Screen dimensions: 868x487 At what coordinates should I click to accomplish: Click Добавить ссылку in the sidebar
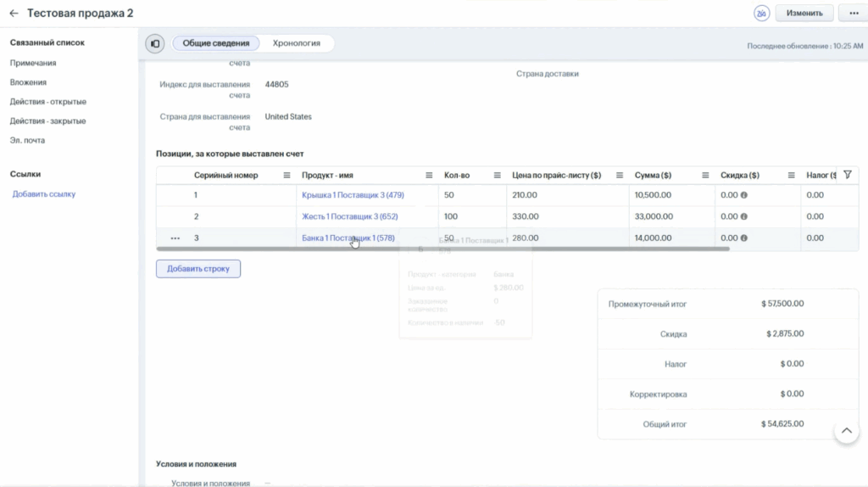pyautogui.click(x=43, y=194)
